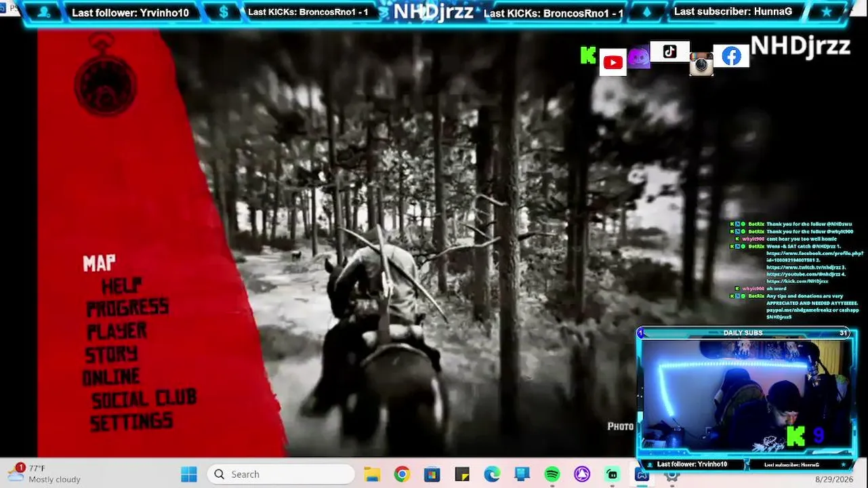Launch Google Chrome from the taskbar
This screenshot has height=488, width=868.
click(x=402, y=474)
